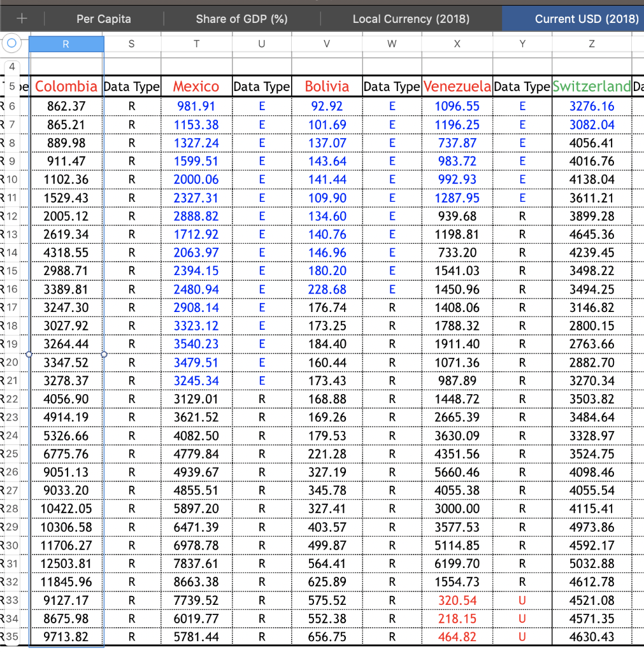644x652 pixels.
Task: Select row 35 header
Action: point(12,637)
